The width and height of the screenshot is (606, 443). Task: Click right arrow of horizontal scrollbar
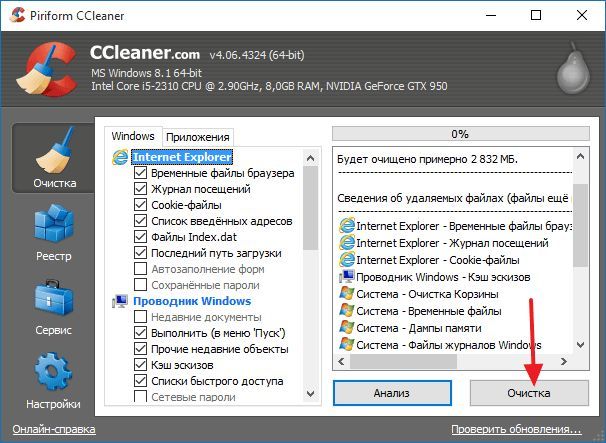[564, 361]
